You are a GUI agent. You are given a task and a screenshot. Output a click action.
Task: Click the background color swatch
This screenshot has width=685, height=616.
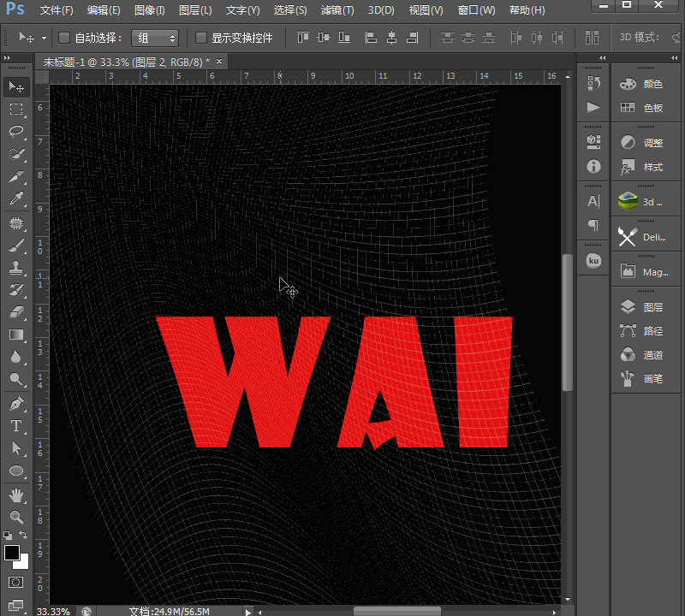(24, 564)
